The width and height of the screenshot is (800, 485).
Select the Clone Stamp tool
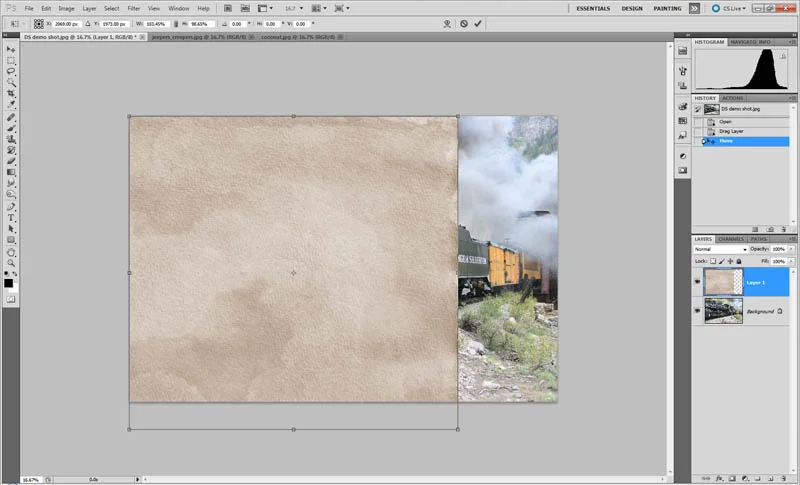(11, 140)
